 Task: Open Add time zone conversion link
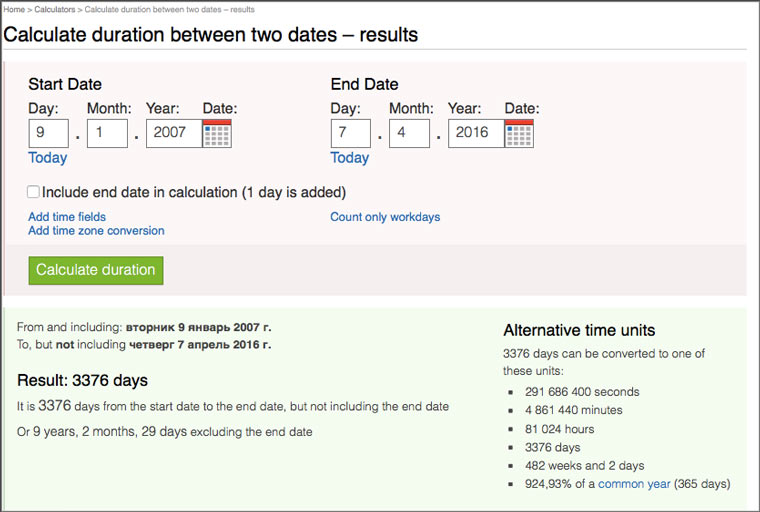point(96,230)
